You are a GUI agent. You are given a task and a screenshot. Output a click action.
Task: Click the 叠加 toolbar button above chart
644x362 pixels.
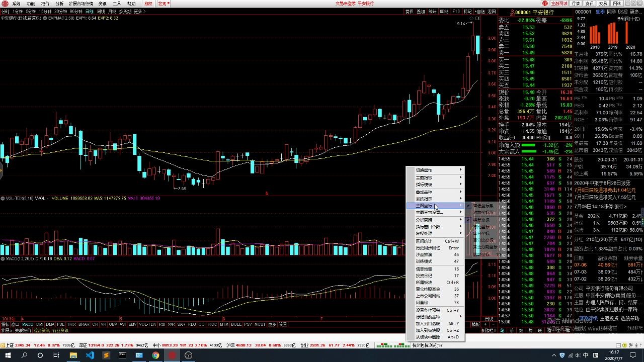[421, 11]
